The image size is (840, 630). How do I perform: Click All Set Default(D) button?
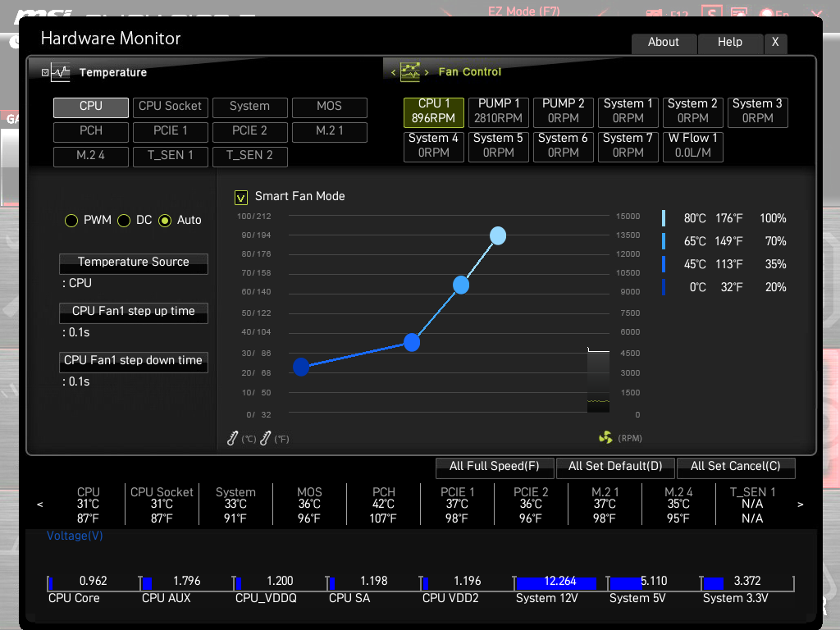click(615, 467)
